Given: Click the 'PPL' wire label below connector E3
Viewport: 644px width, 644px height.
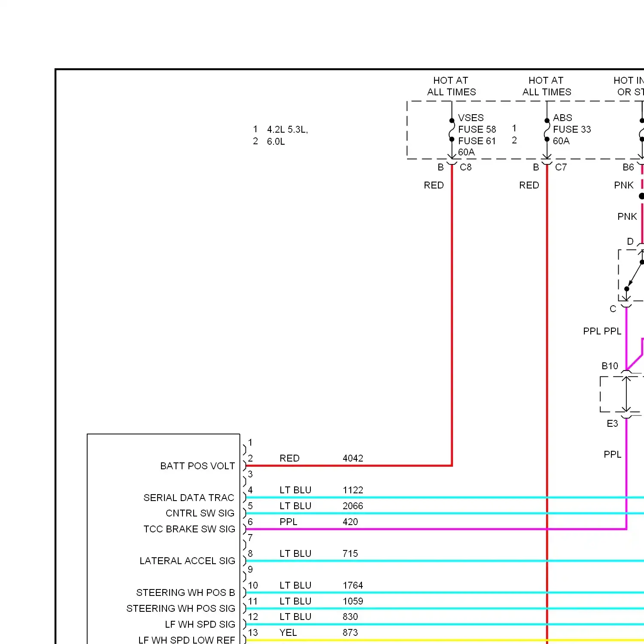Looking at the screenshot, I should click(x=613, y=455).
